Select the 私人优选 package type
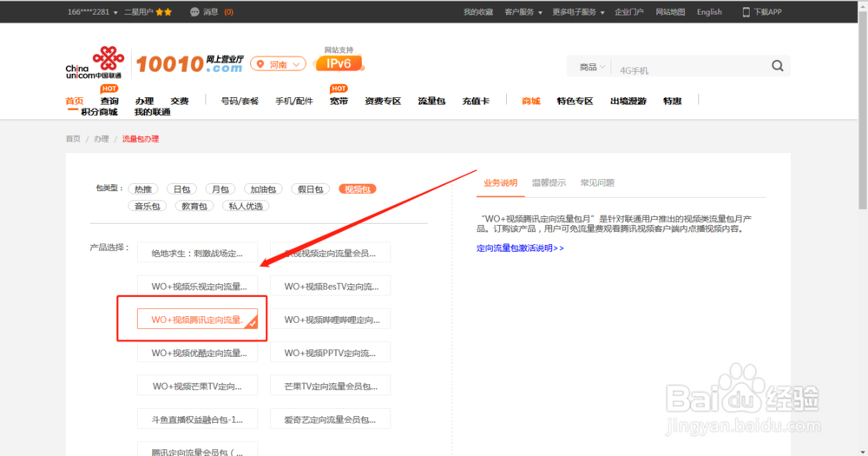Screen dimensions: 868x456 coord(246,206)
